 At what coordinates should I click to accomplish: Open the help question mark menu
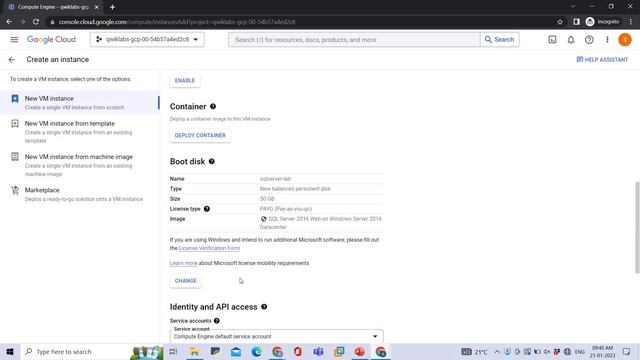pyautogui.click(x=589, y=40)
